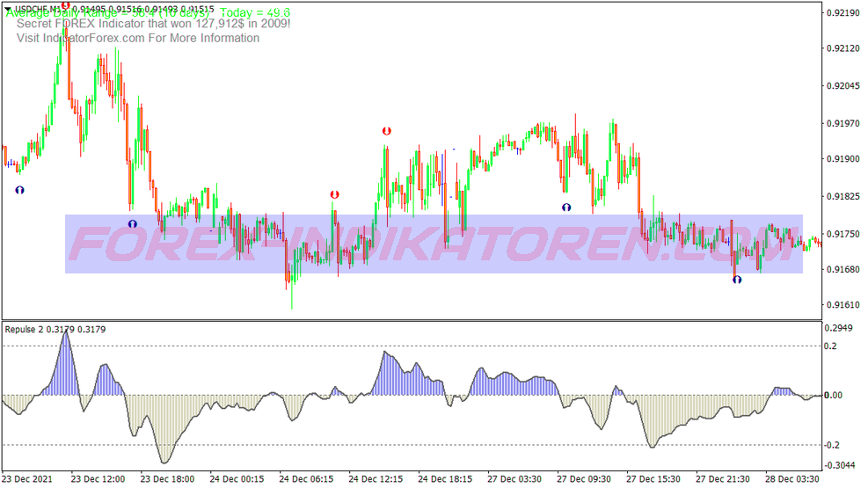Click the Secret FOREX Indicator text line
Image resolution: width=868 pixels, height=488 pixels.
pyautogui.click(x=153, y=24)
